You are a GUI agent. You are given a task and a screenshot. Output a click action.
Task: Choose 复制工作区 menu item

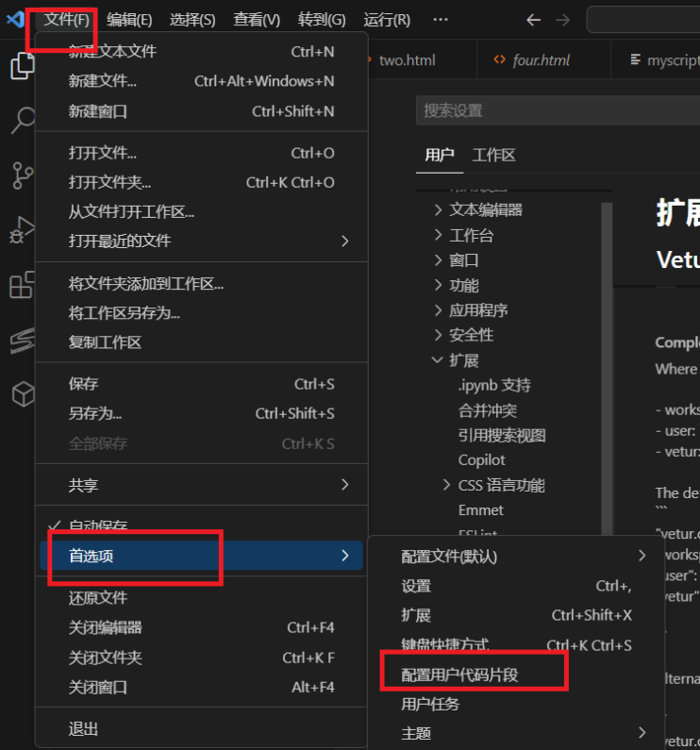(x=202, y=342)
